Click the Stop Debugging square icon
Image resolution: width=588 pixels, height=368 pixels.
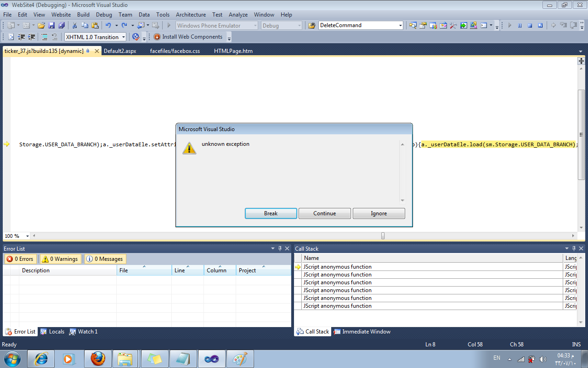[x=530, y=26]
